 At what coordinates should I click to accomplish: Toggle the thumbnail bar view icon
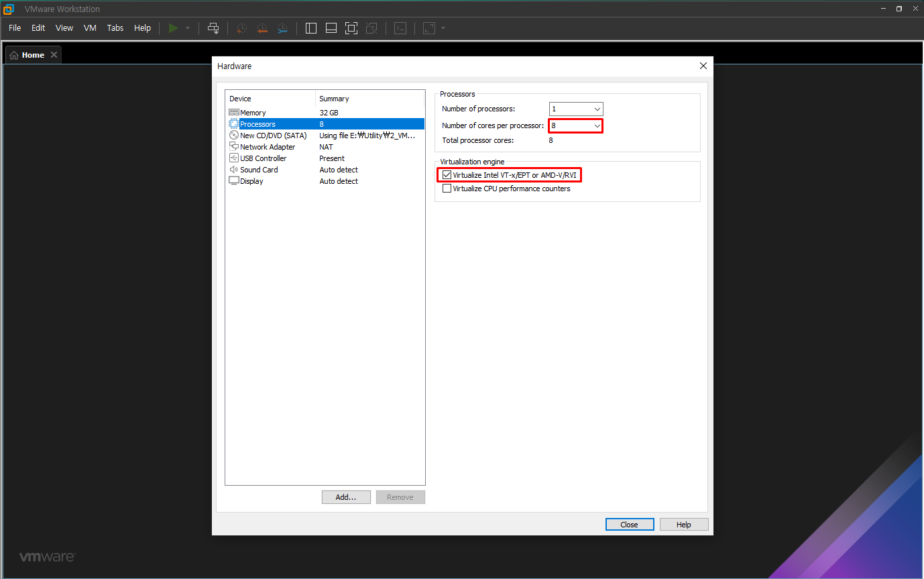(x=331, y=28)
